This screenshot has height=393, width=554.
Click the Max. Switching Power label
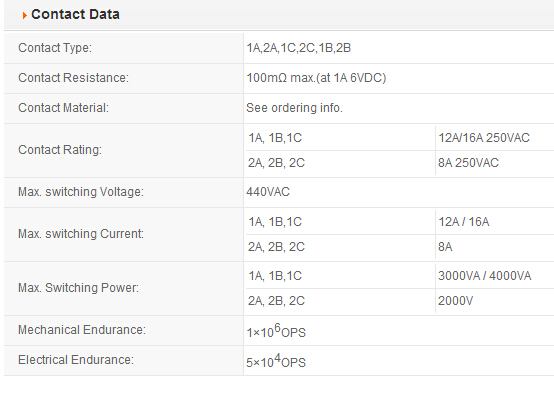tap(78, 288)
